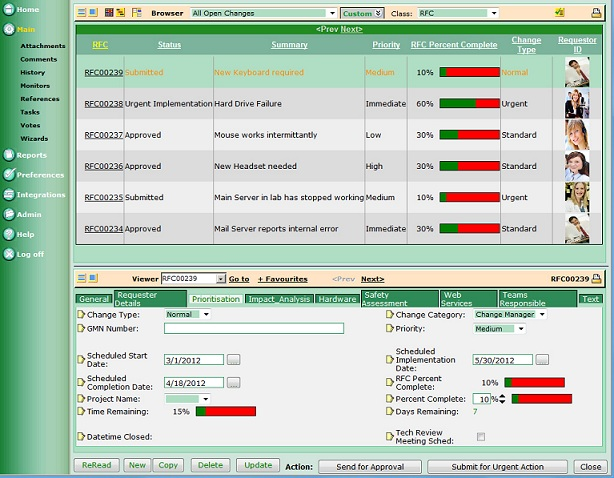The width and height of the screenshot is (614, 478).
Task: Adjust Percent Complete with the spinner arrows
Action: tap(502, 399)
